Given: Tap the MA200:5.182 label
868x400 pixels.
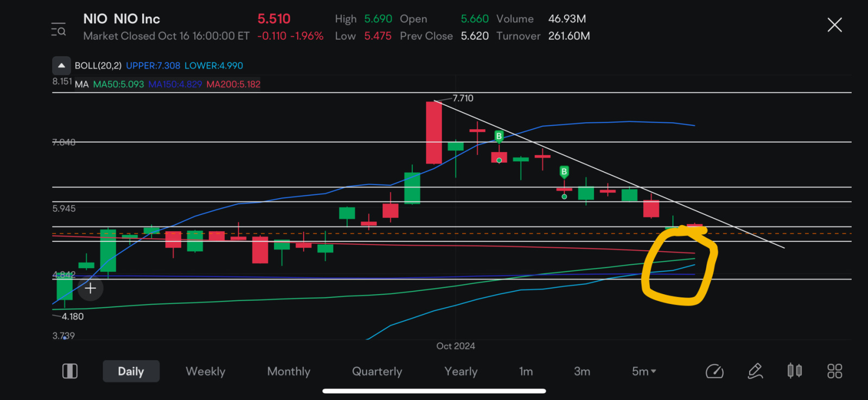Looking at the screenshot, I should [x=233, y=84].
